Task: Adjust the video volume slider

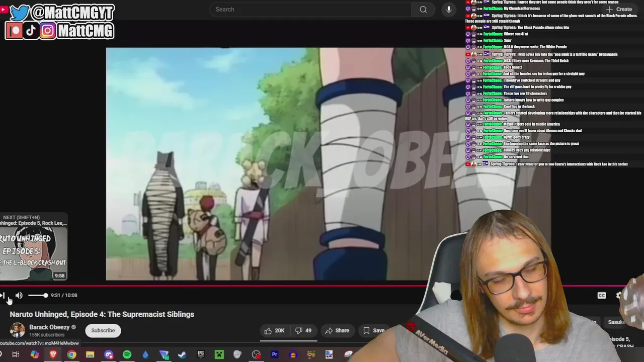Action: click(x=37, y=296)
